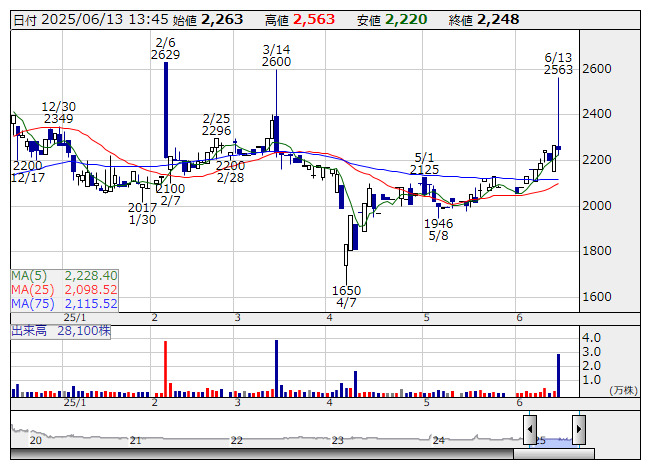The width and height of the screenshot is (653, 470).
Task: Click the 終値 2,248 closing price
Action: click(497, 20)
